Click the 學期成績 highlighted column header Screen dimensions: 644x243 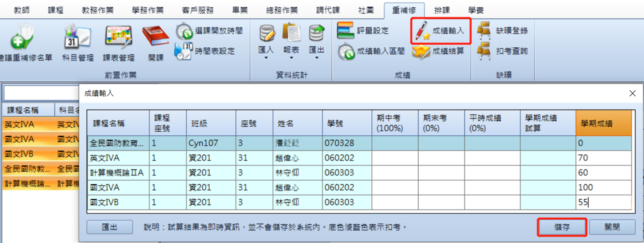pos(604,123)
